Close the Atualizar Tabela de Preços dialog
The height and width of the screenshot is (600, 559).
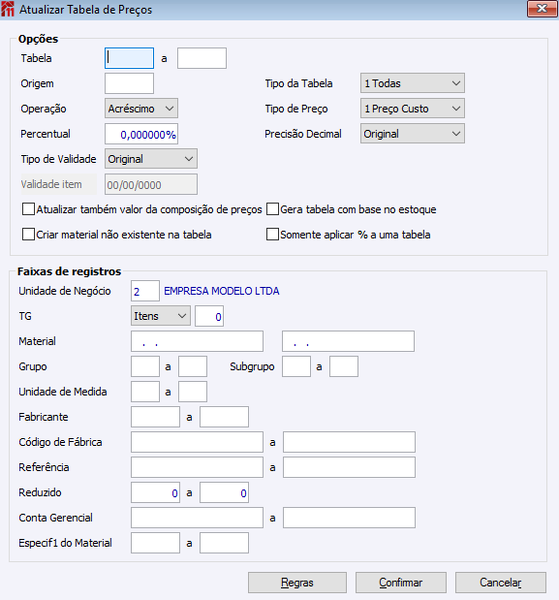tap(542, 9)
